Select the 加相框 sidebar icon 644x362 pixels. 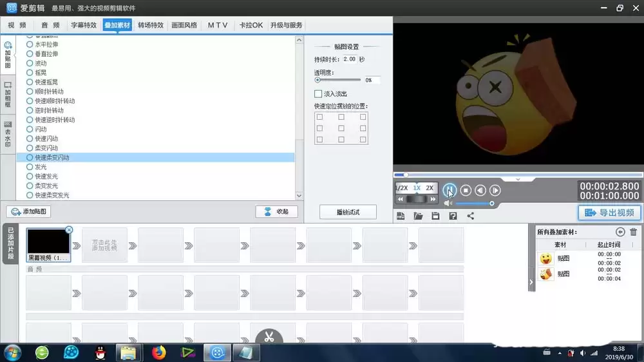pos(8,95)
